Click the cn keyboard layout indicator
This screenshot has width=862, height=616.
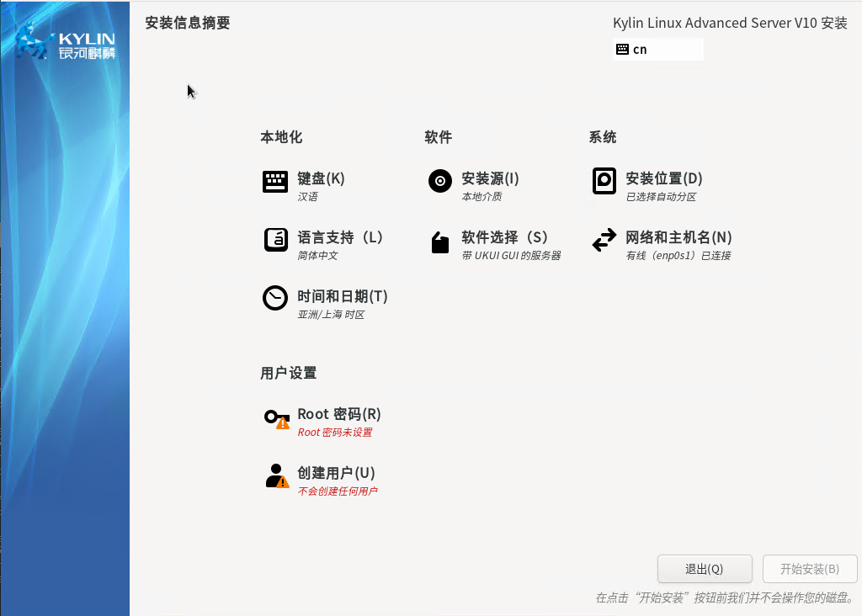pyautogui.click(x=657, y=50)
